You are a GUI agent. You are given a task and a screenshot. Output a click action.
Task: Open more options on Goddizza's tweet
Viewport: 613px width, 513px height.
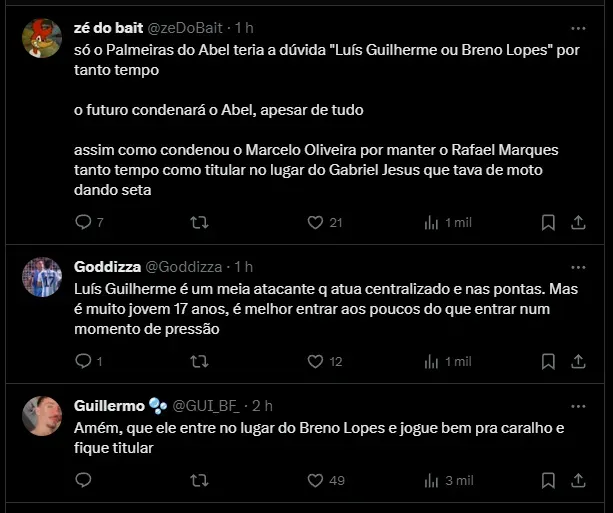click(x=579, y=267)
